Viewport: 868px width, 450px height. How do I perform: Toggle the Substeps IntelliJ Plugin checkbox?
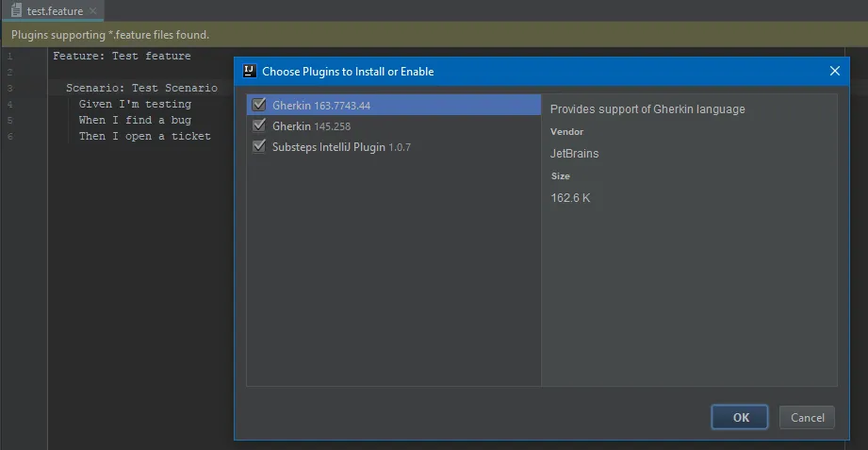click(x=259, y=146)
